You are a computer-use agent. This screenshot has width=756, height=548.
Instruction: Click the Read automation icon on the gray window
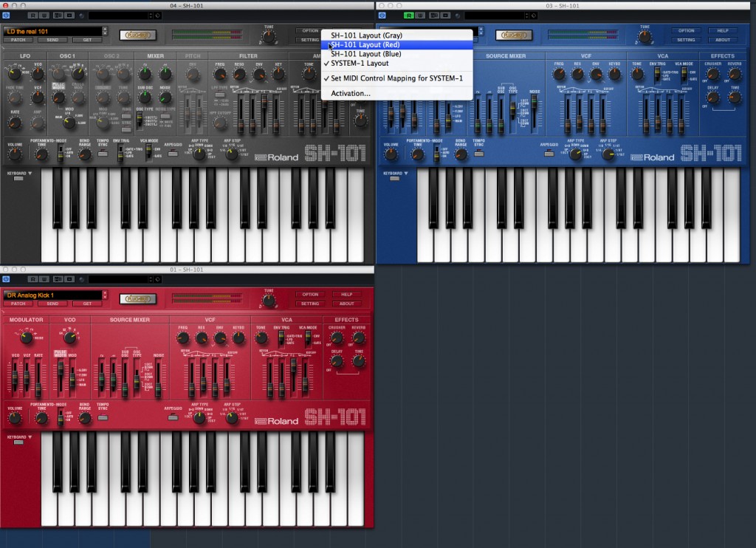coord(33,16)
